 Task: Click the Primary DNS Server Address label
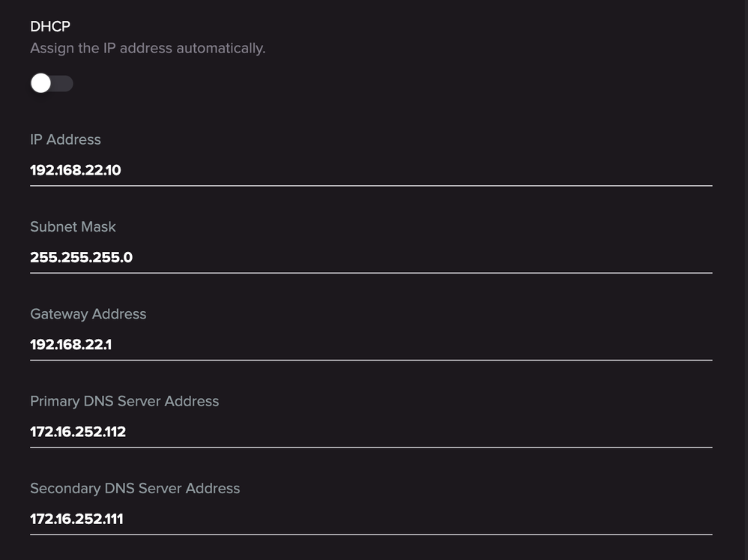(124, 401)
